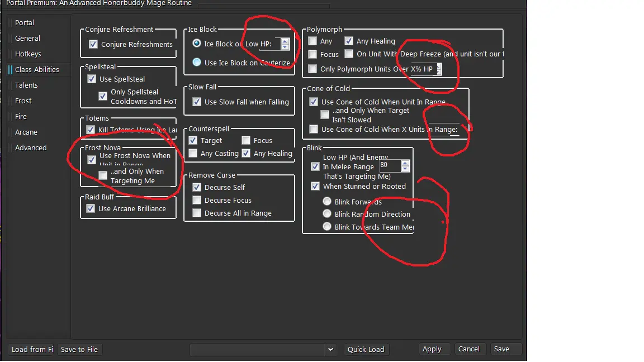Open the Portal settings page

(x=24, y=22)
